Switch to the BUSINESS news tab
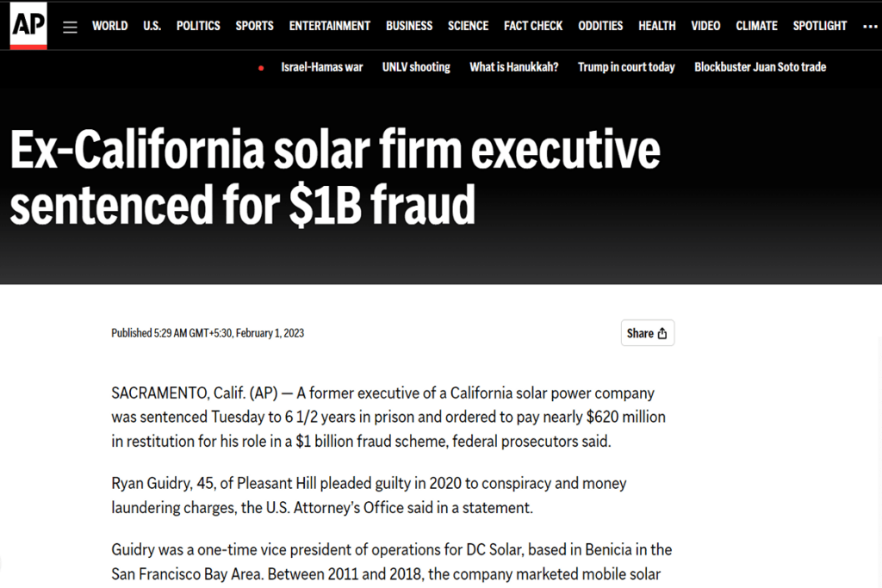882x588 pixels. click(x=408, y=26)
